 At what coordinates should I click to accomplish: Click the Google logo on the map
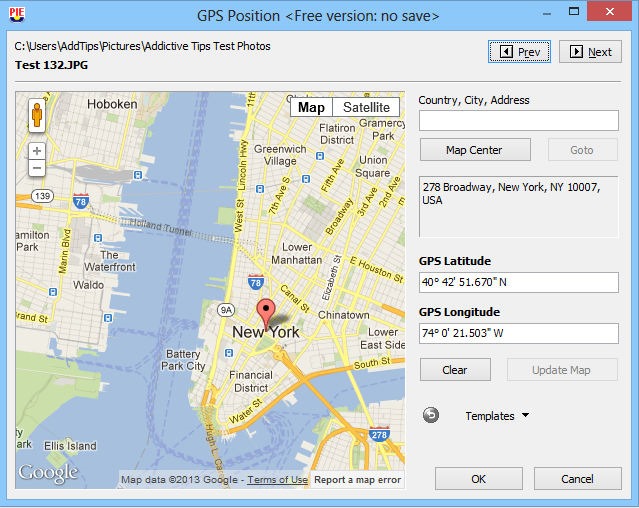(48, 473)
